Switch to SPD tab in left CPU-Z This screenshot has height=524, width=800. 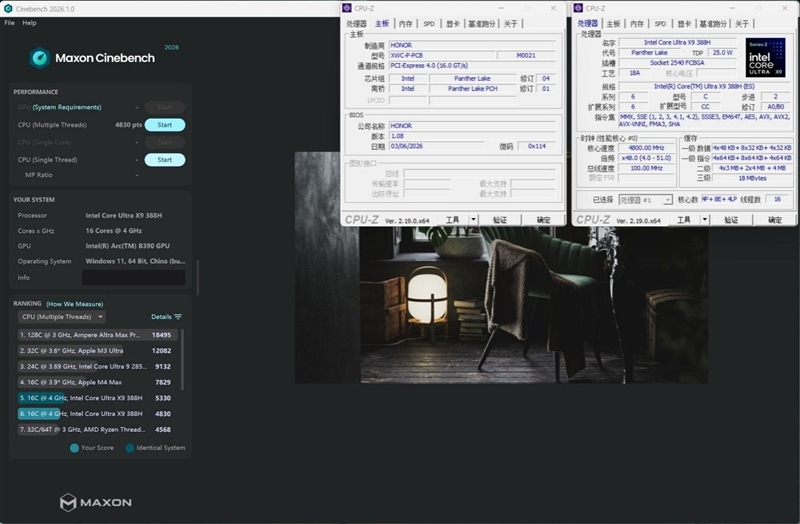click(x=429, y=24)
